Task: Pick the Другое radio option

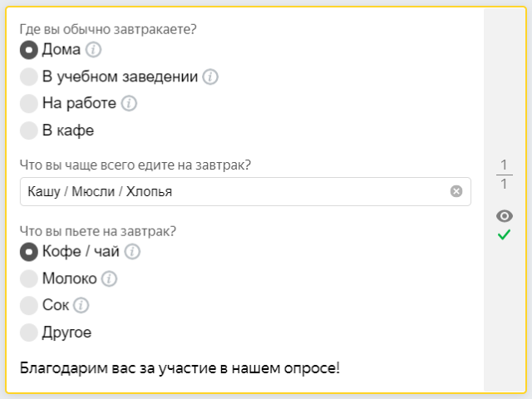Action: tap(29, 332)
